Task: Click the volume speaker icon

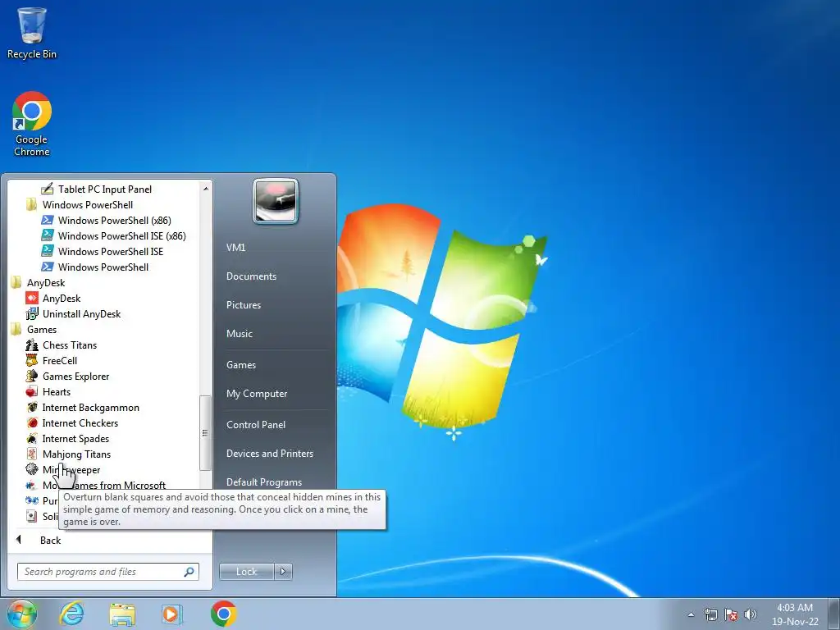Action: 750,614
